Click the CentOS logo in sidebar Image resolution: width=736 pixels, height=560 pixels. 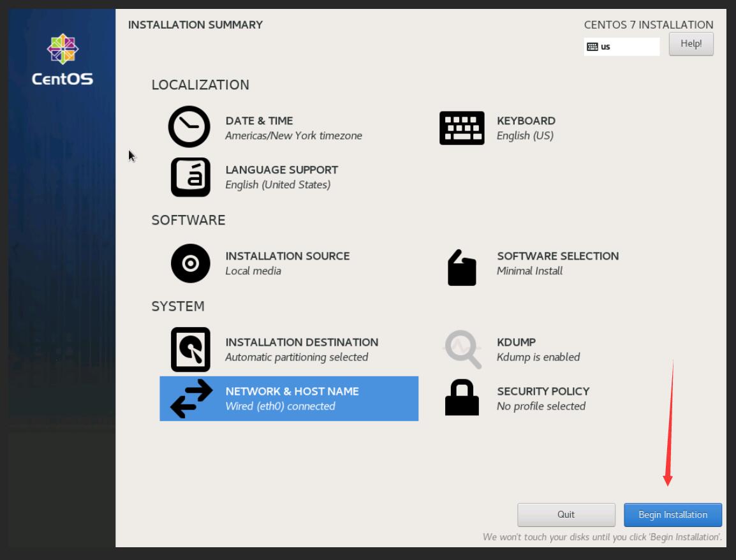point(63,59)
